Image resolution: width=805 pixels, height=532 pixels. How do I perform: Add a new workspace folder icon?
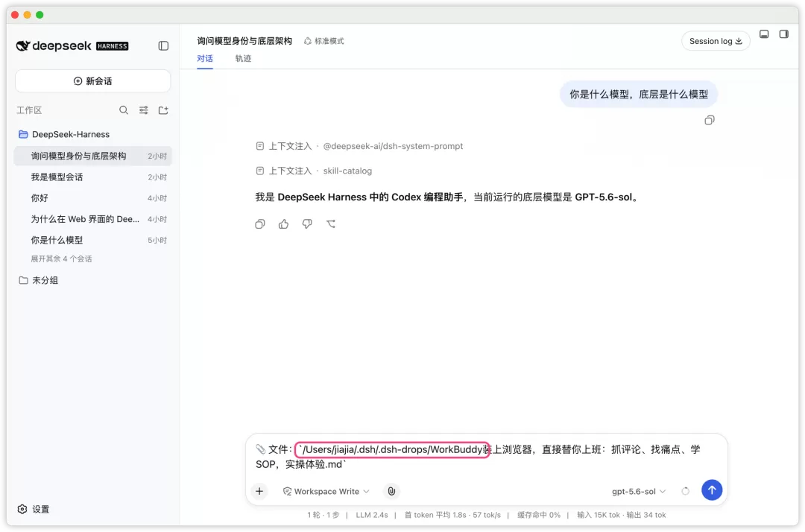click(163, 110)
